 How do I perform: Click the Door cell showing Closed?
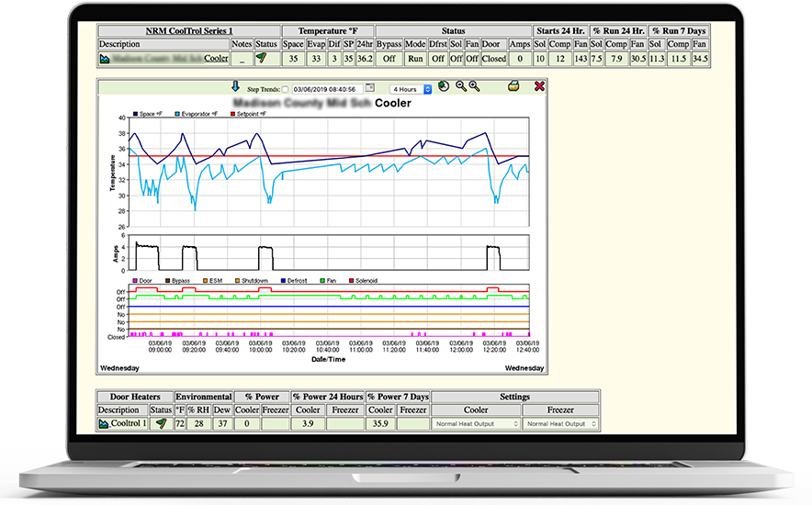(x=494, y=59)
